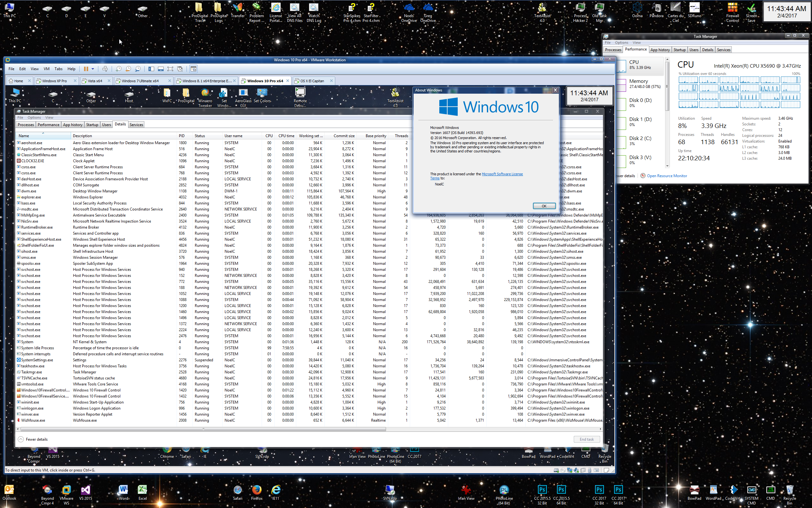812x508 pixels.
Task: Sort by the CPU time column header
Action: 286,136
